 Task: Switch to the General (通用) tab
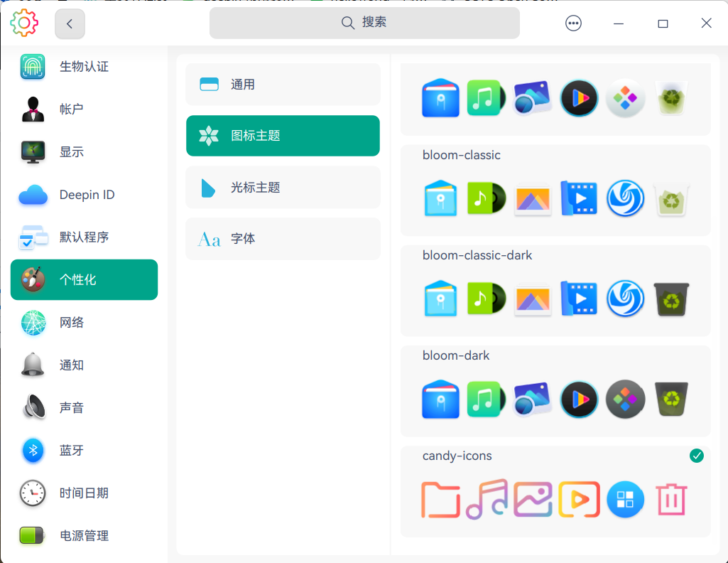(x=283, y=85)
